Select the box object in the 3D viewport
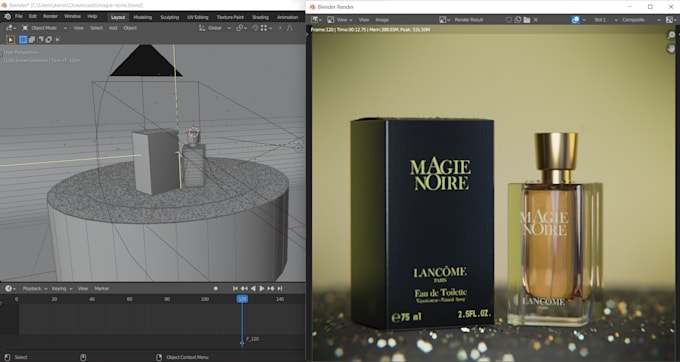The width and height of the screenshot is (680, 362). (156, 161)
